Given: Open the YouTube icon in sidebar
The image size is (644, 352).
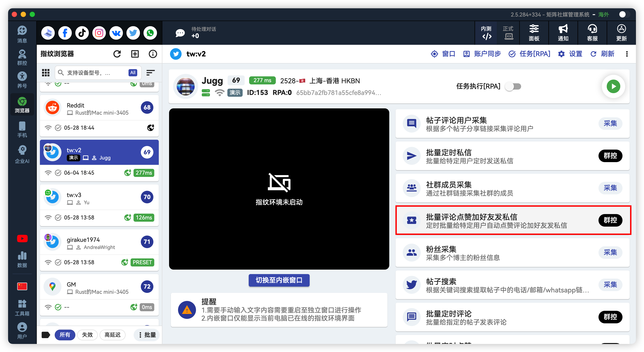Looking at the screenshot, I should (x=22, y=239).
